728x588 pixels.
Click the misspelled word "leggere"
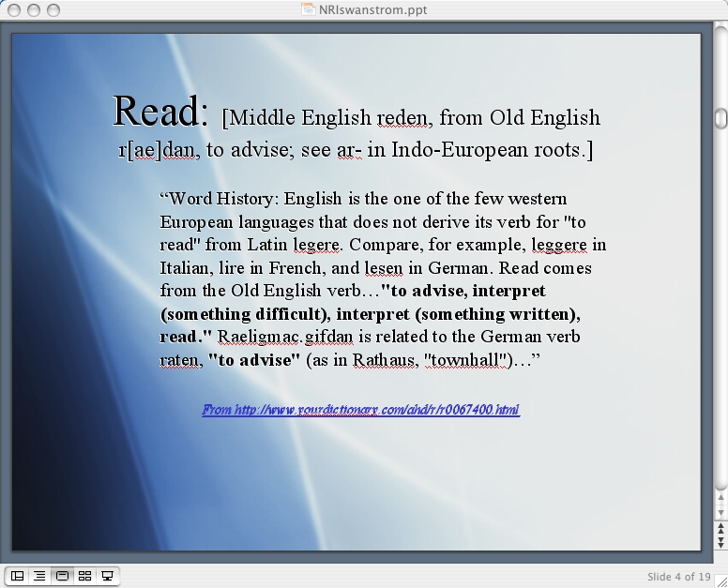click(559, 246)
